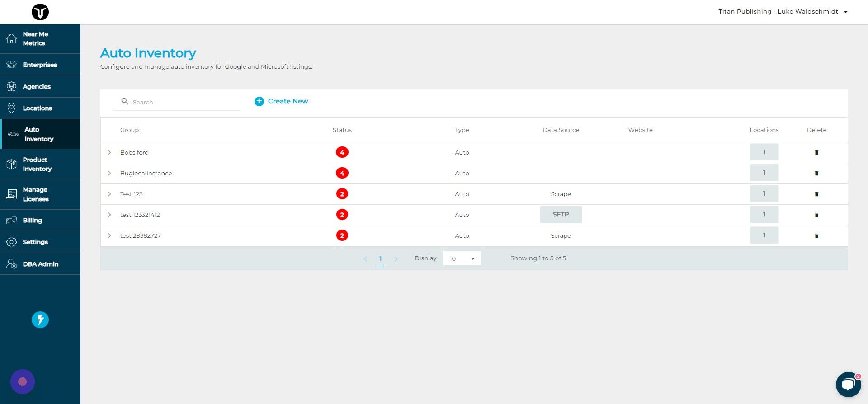Click SFTP data source button
The image size is (868, 404).
point(561,214)
